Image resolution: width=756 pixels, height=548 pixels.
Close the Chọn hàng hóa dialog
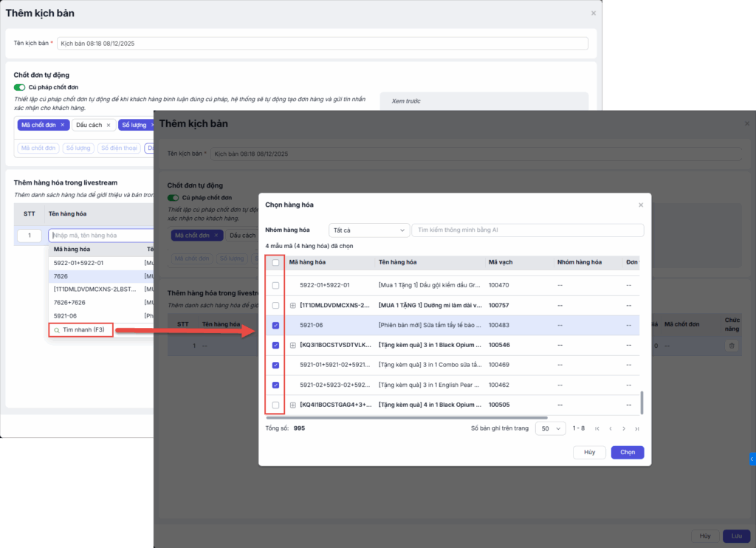(641, 205)
